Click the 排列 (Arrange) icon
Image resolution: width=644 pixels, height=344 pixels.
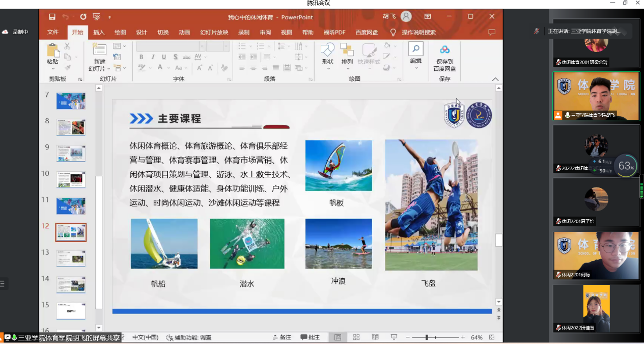pyautogui.click(x=347, y=49)
